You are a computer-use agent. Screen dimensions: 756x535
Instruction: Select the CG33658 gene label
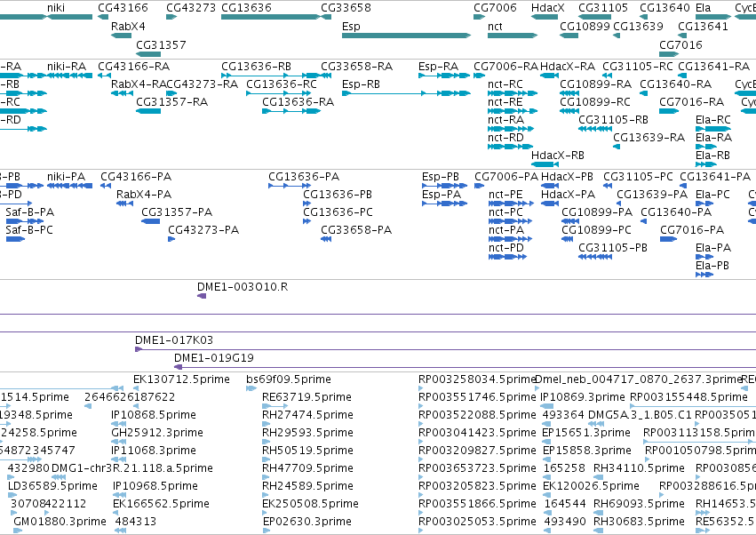(x=346, y=8)
